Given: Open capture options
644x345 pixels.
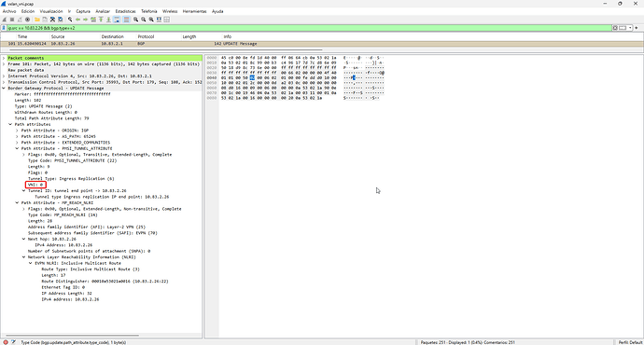Looking at the screenshot, I should pyautogui.click(x=27, y=20).
